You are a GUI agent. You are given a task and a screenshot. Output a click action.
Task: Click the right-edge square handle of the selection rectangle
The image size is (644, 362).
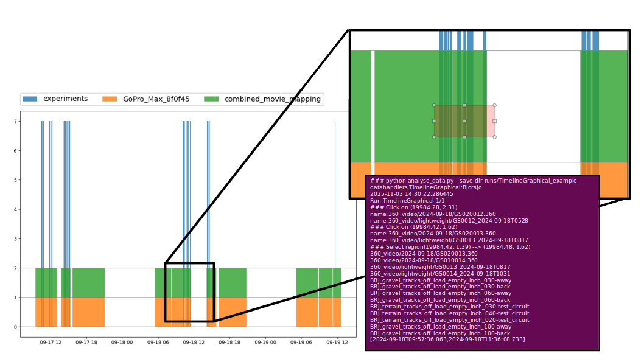[x=494, y=121]
